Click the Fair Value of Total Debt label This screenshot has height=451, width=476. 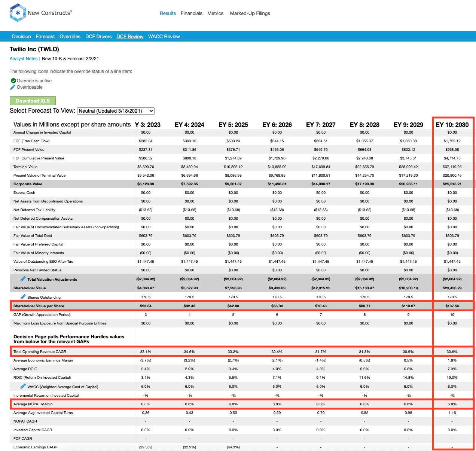(33, 236)
